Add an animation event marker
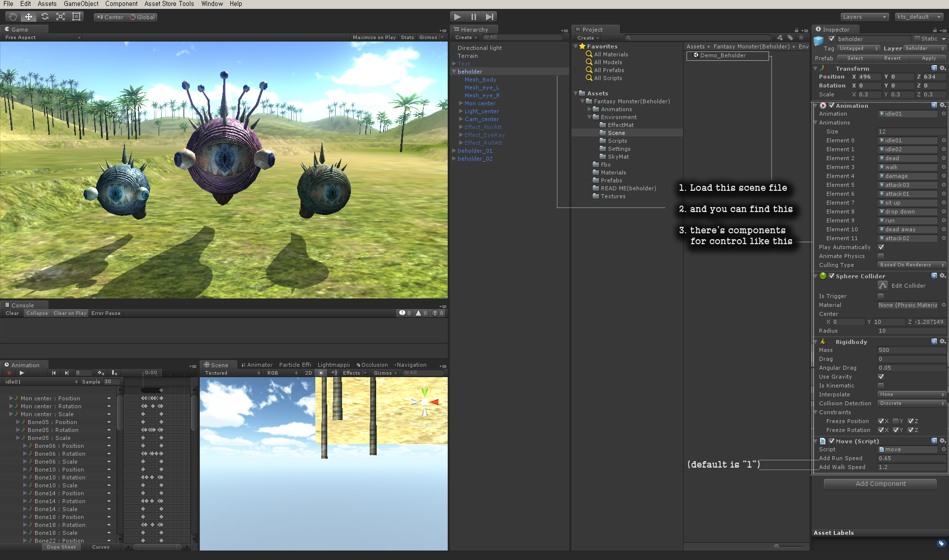Image resolution: width=949 pixels, height=560 pixels. click(115, 373)
